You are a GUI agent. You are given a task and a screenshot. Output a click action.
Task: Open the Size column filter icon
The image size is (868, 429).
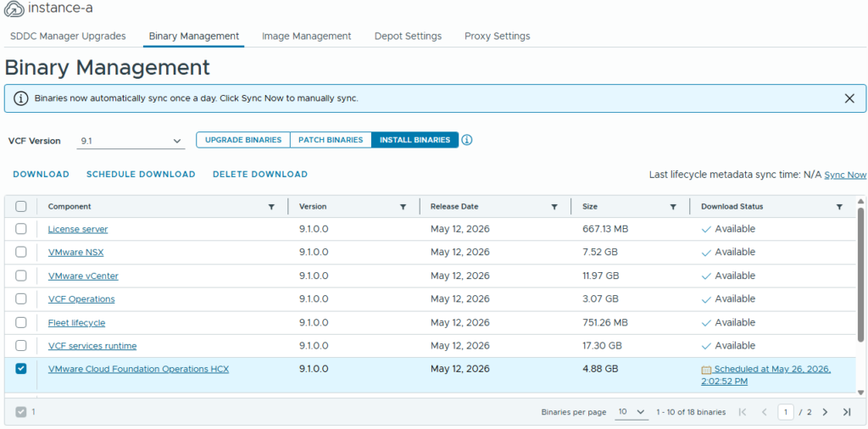click(x=673, y=207)
